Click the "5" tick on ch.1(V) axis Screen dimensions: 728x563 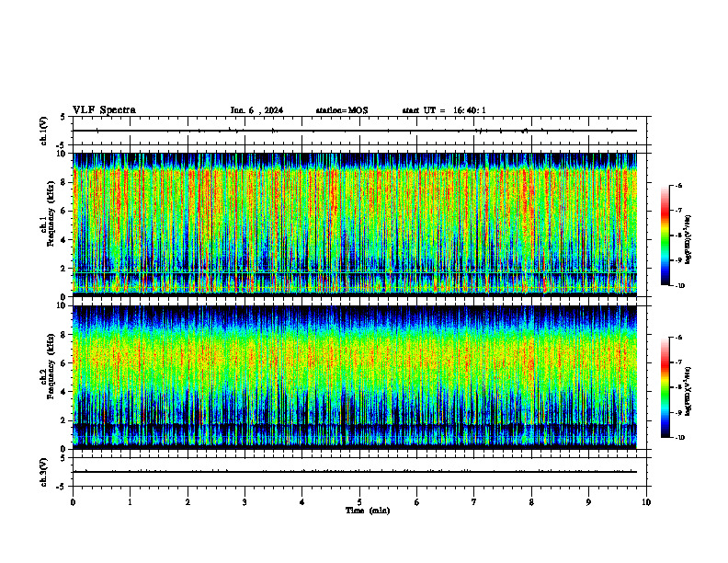[x=63, y=117]
